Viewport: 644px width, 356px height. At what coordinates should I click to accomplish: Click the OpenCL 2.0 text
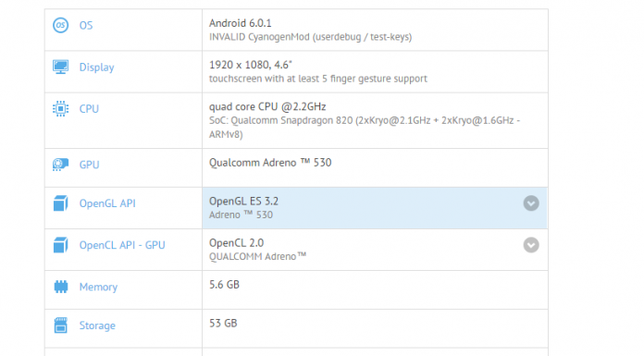[x=236, y=243]
